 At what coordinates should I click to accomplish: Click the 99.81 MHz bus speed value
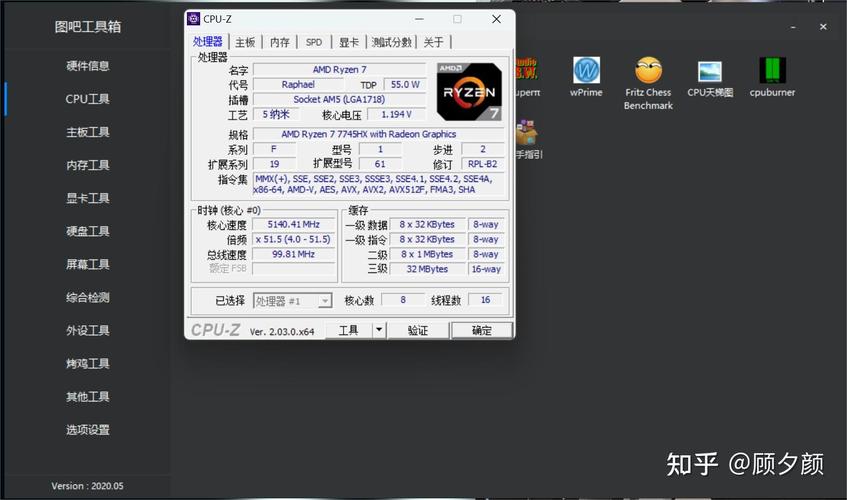[293, 254]
